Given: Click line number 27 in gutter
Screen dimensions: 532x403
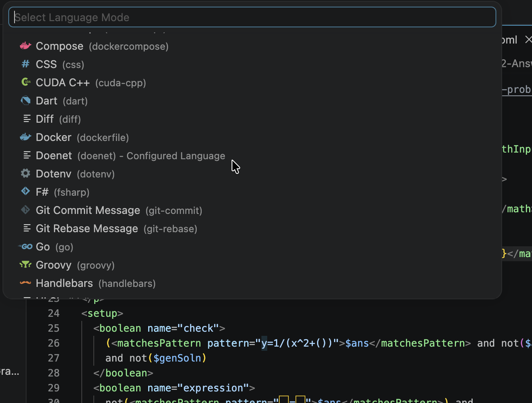Looking at the screenshot, I should pos(54,358).
